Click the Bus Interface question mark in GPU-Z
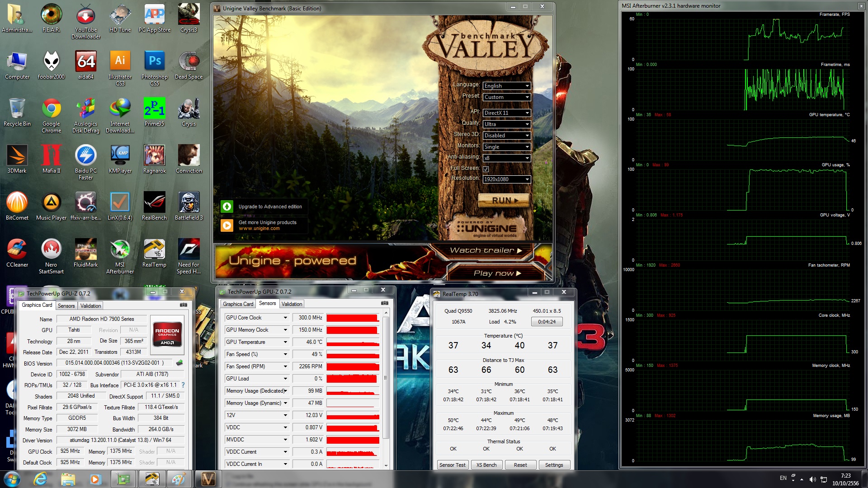The height and width of the screenshot is (488, 868). click(x=183, y=385)
